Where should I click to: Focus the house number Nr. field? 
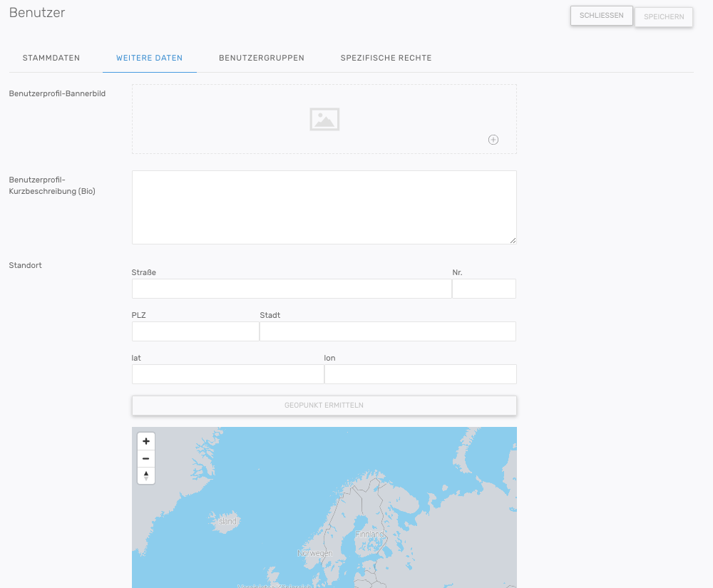(484, 289)
